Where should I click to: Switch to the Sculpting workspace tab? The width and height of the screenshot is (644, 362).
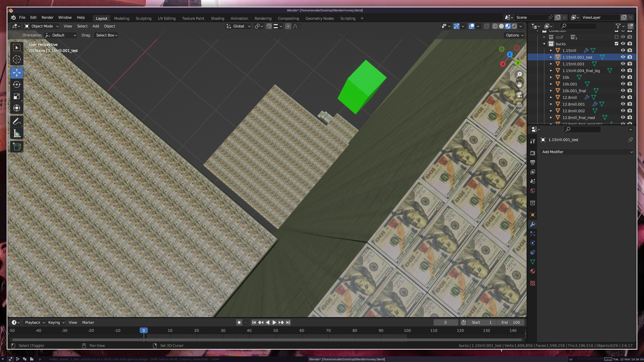(x=144, y=18)
